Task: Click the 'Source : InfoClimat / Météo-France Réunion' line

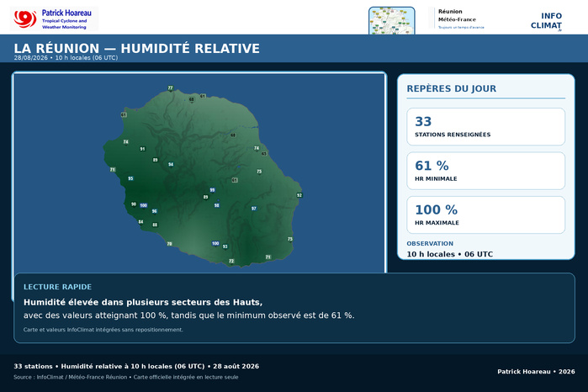Action: pos(125,377)
